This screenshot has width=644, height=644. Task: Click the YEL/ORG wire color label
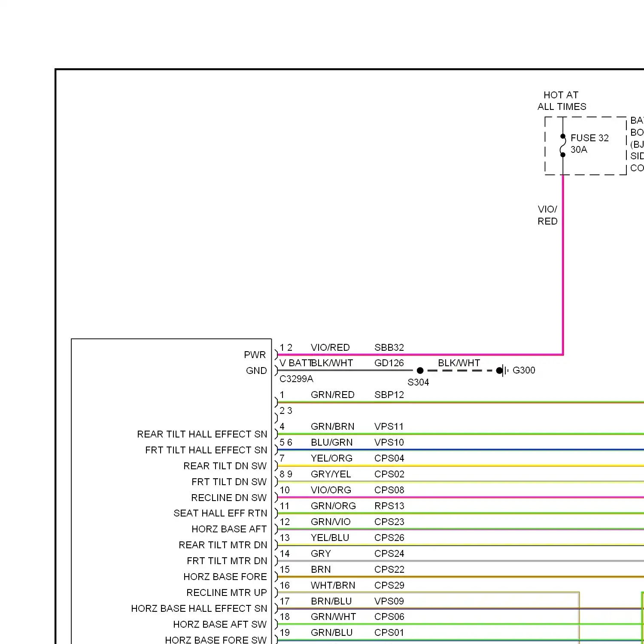pyautogui.click(x=332, y=458)
